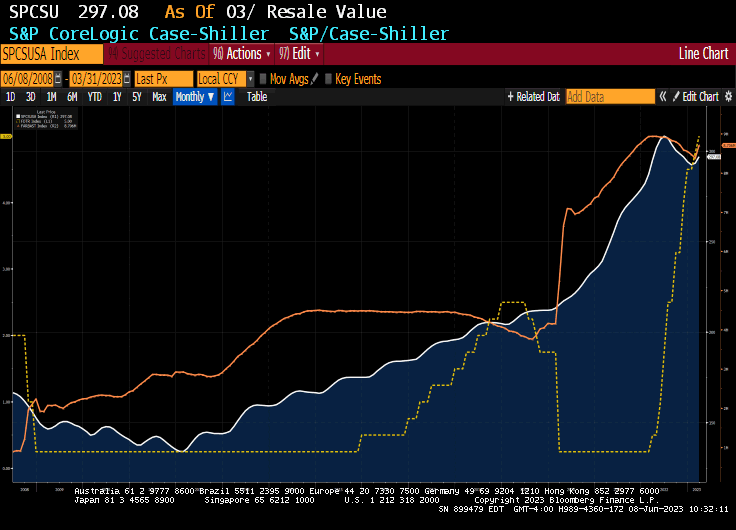This screenshot has height=530, width=736.
Task: Click the plus Related Data button
Action: pyautogui.click(x=533, y=97)
